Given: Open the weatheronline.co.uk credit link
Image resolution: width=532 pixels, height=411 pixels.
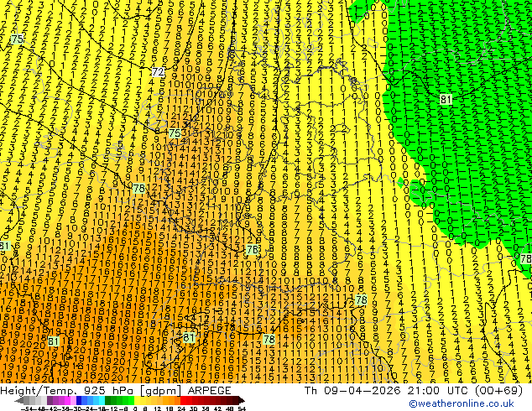Looking at the screenshot, I should (461, 403).
